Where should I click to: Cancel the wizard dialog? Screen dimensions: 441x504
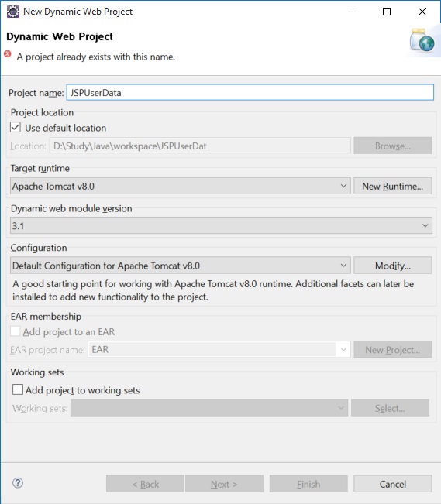pos(393,484)
